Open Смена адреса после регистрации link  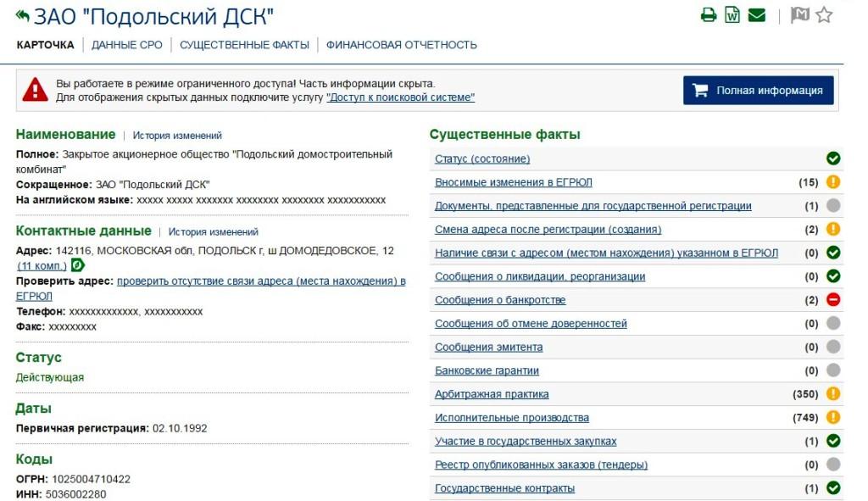click(x=548, y=229)
